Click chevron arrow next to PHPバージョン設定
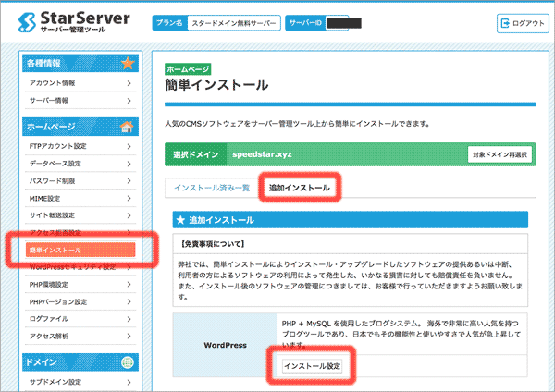The width and height of the screenshot is (555, 392). point(129,301)
